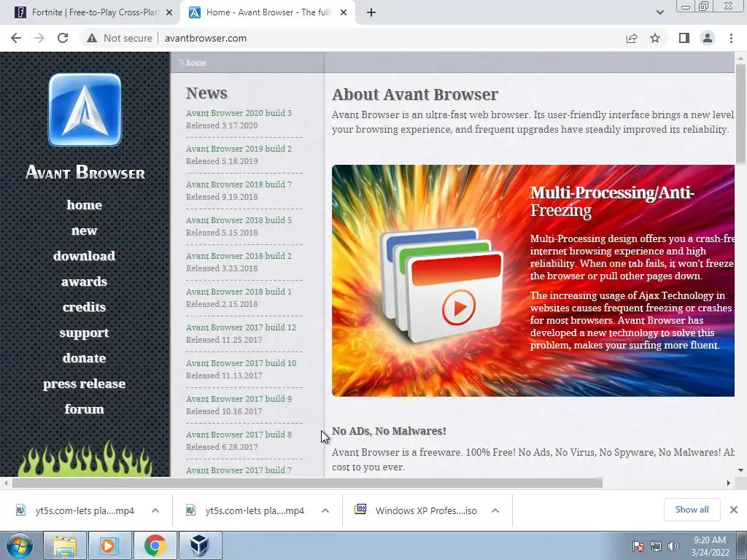Image resolution: width=747 pixels, height=560 pixels.
Task: Open first yt5s.com mp4 download
Action: (x=76, y=510)
